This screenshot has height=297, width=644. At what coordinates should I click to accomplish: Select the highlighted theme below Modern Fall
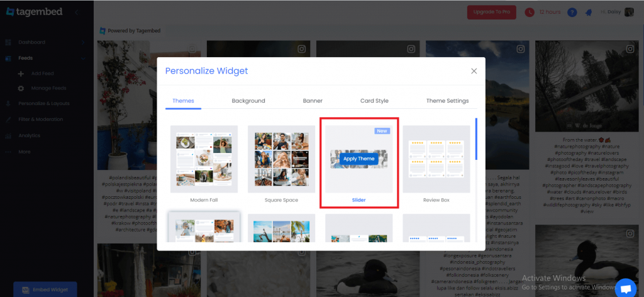(204, 227)
